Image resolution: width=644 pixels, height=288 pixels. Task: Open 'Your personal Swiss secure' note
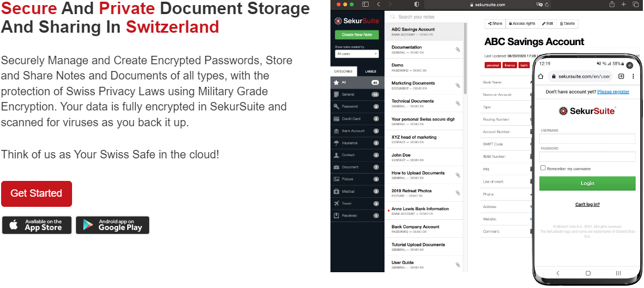coord(424,121)
